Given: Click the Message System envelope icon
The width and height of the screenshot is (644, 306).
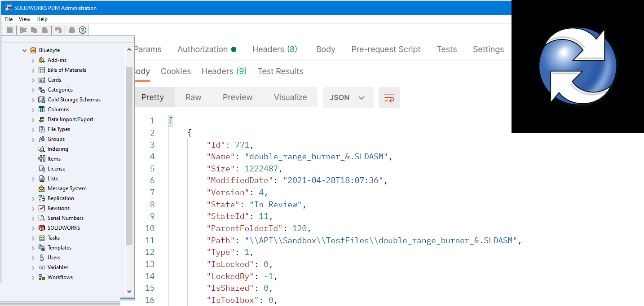Looking at the screenshot, I should 42,188.
